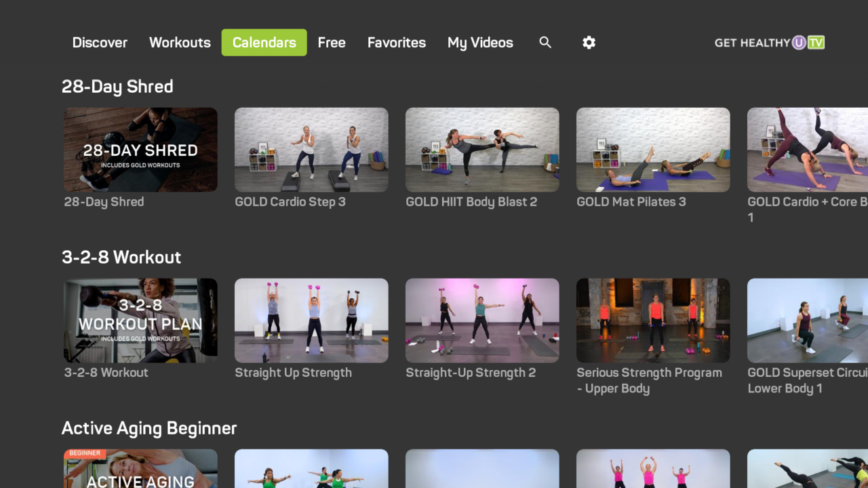Select the Calendars menu item
This screenshot has width=868, height=488.
264,42
